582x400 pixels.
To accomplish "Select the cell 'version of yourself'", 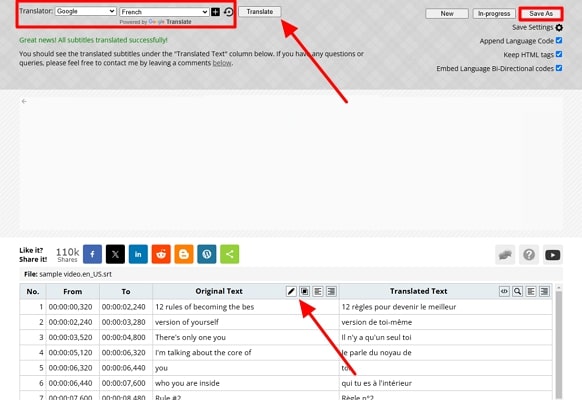I will click(246, 322).
